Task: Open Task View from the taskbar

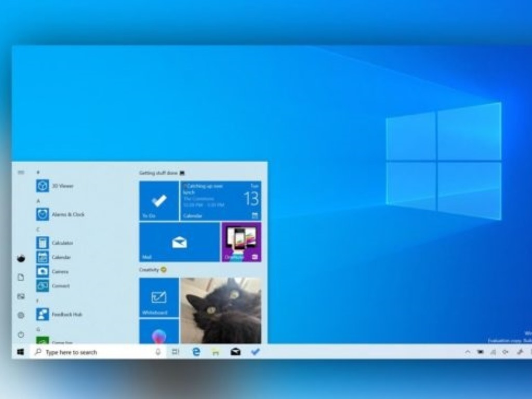Action: point(176,351)
